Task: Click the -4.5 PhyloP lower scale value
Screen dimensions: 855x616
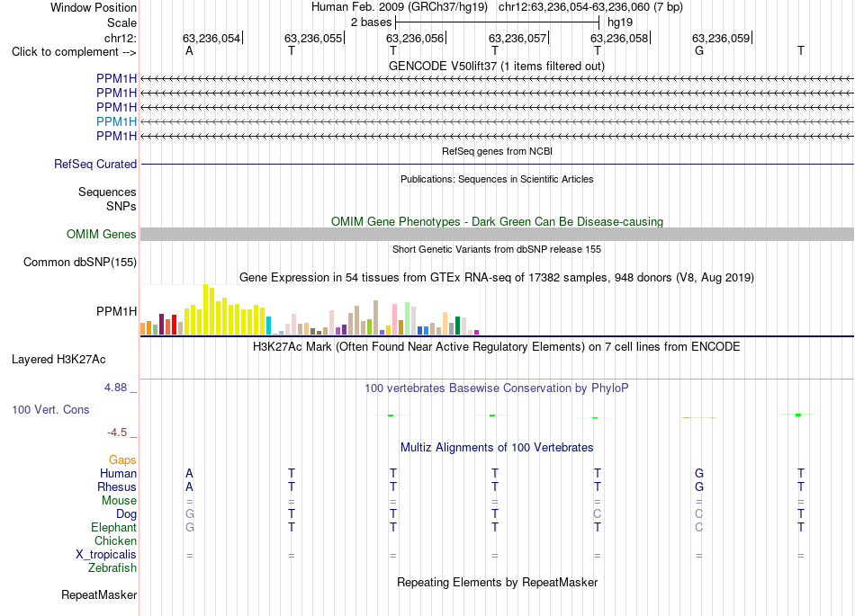Action: coord(117,433)
